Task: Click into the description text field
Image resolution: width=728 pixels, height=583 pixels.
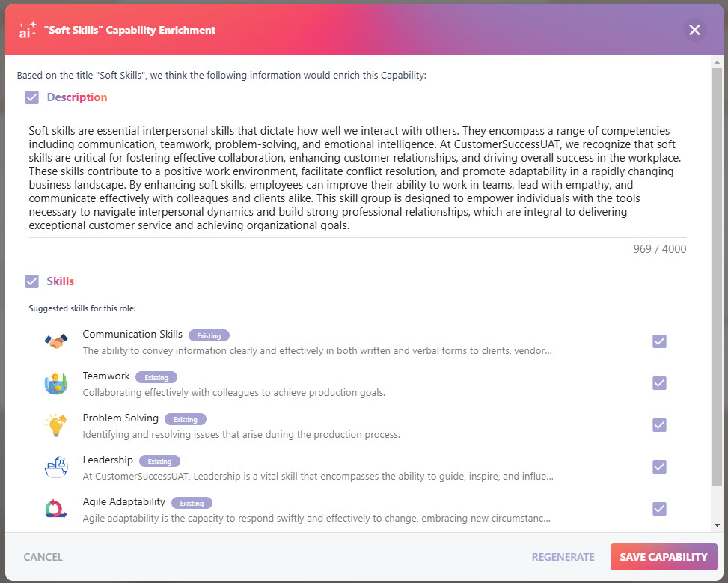Action: 357,178
